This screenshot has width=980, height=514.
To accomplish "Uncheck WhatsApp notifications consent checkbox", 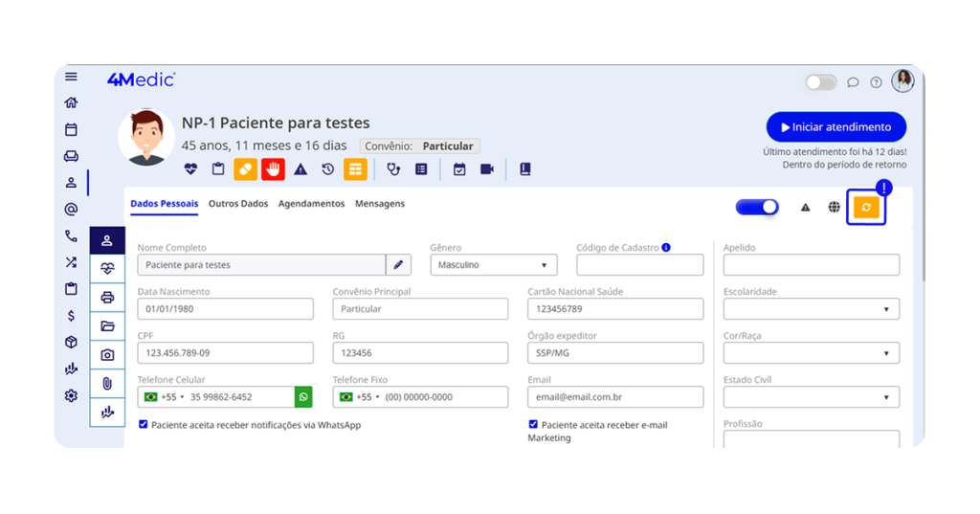I will coord(144,424).
